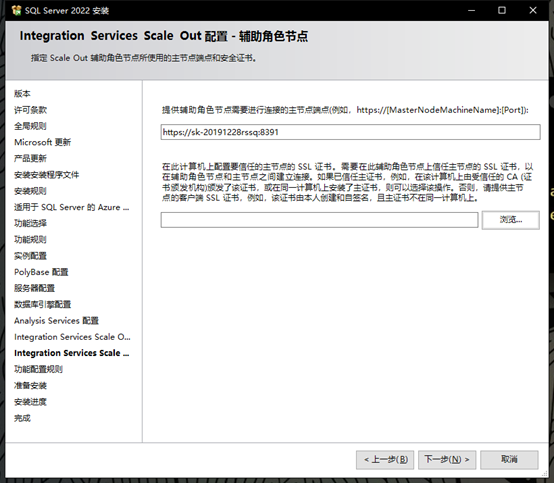Select 安装安装程序文件 step in sidebar
The image size is (554, 483).
[x=47, y=175]
